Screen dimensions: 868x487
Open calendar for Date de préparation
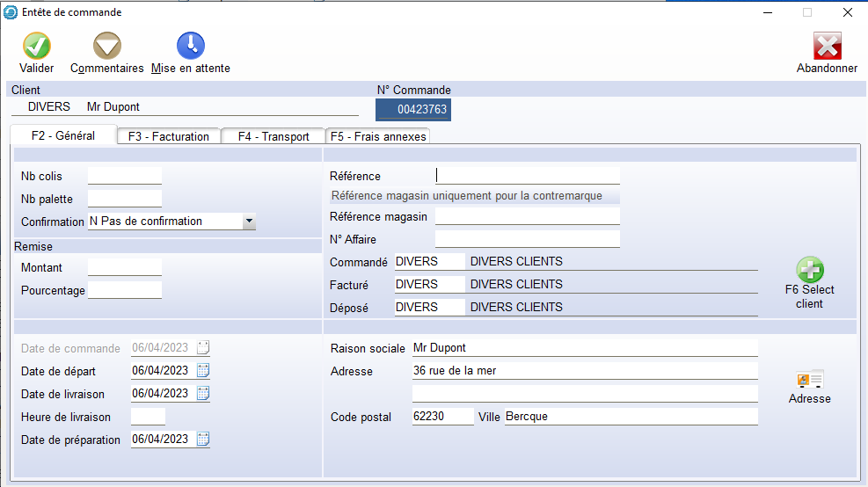[x=203, y=440]
